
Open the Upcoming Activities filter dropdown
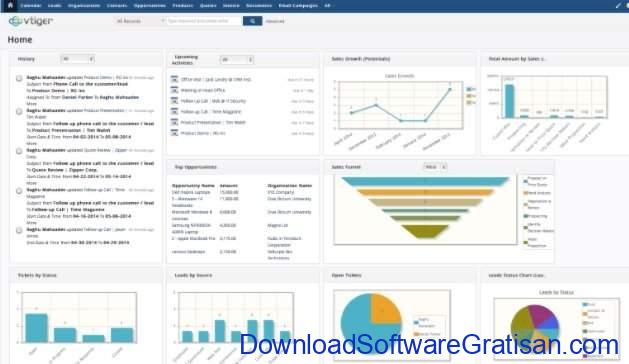pyautogui.click(x=237, y=60)
